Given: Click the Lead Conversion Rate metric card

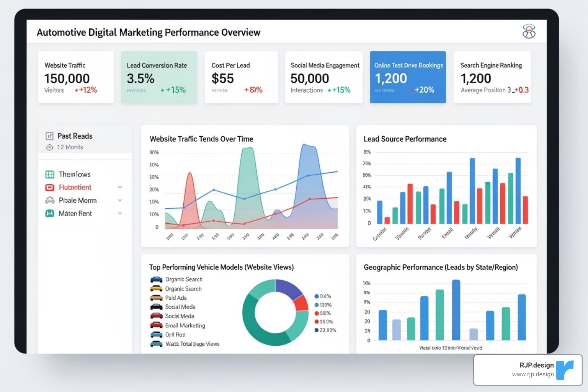Looking at the screenshot, I should tap(158, 77).
